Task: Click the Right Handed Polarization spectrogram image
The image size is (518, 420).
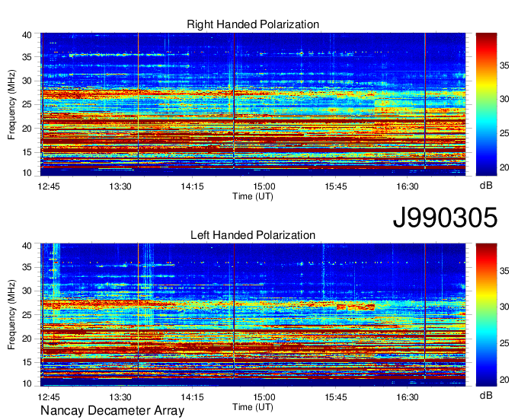Action: coord(253,104)
